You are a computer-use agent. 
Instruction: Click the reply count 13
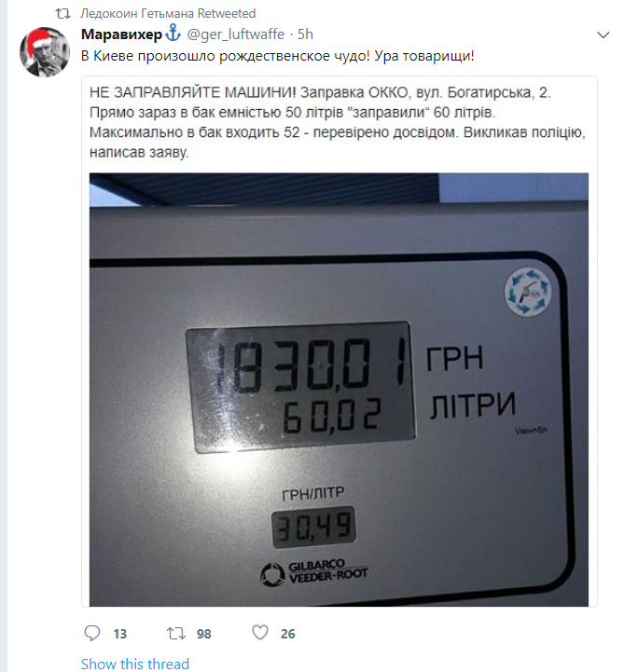pyautogui.click(x=120, y=634)
